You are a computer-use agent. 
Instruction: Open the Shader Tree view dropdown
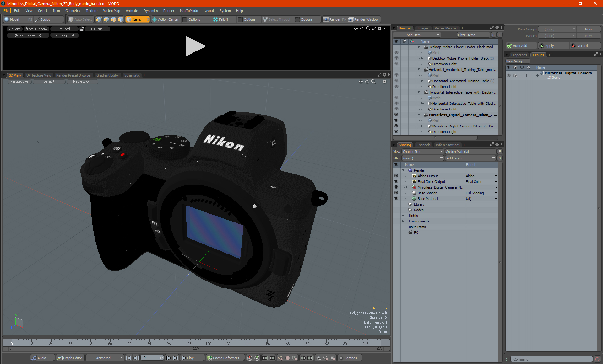point(422,152)
